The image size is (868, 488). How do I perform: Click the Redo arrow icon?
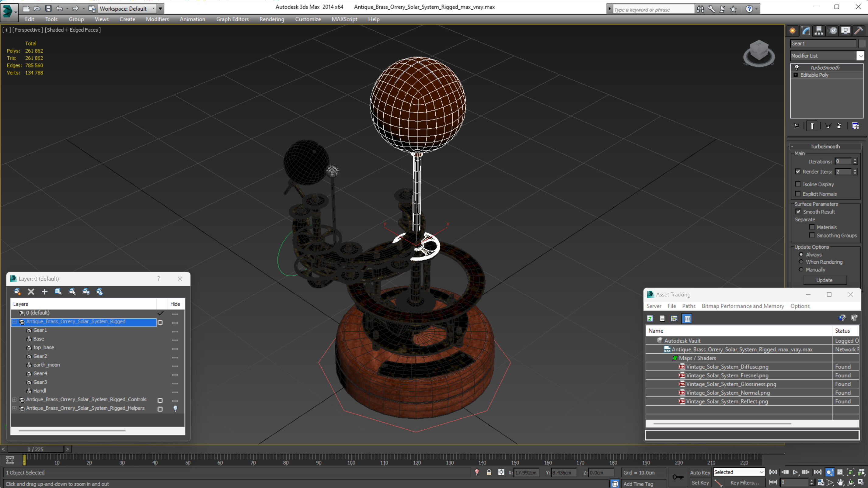point(75,9)
